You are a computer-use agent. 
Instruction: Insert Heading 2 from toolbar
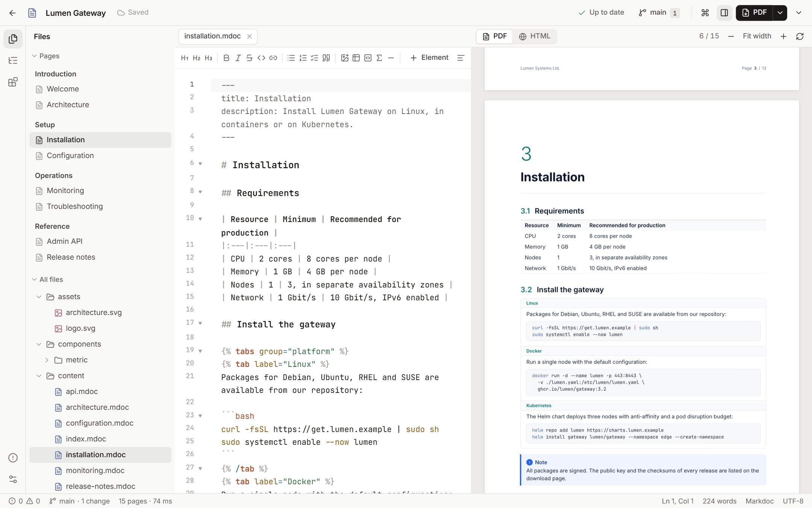[x=197, y=58]
